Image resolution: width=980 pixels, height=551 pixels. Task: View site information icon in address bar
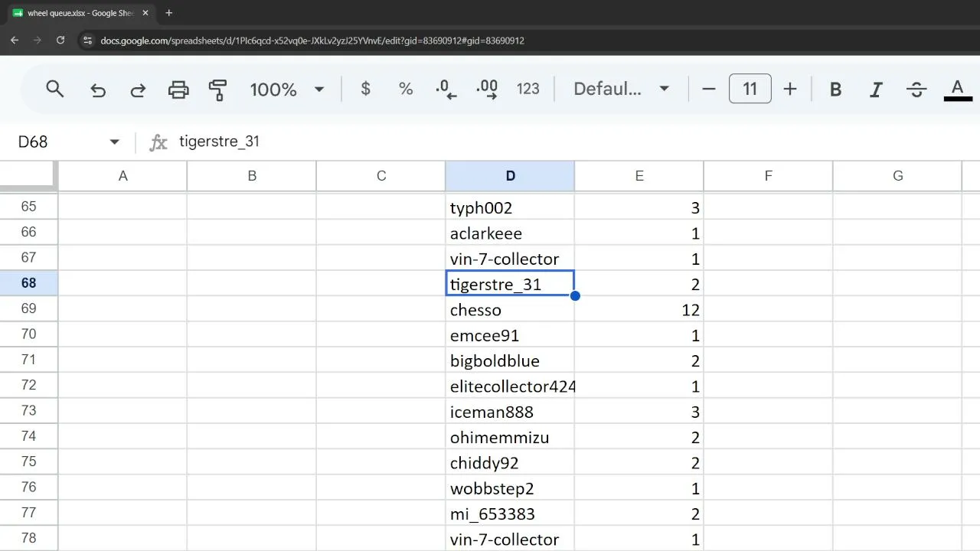point(88,41)
